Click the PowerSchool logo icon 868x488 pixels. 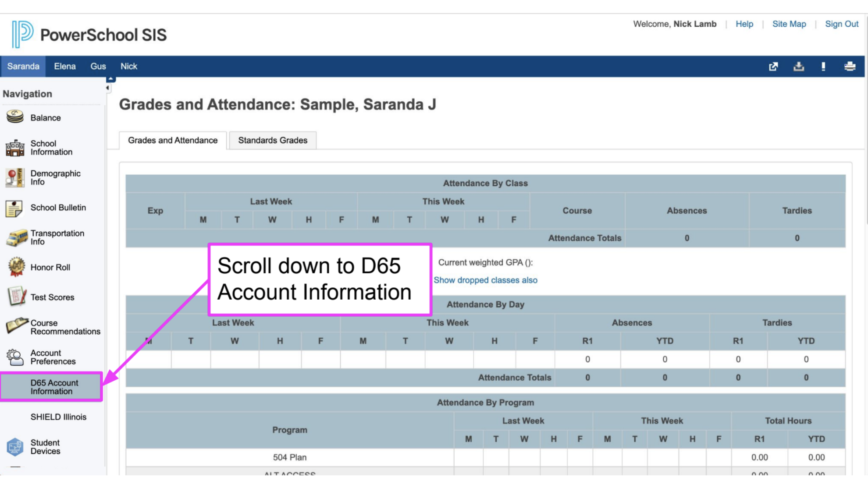coord(22,34)
